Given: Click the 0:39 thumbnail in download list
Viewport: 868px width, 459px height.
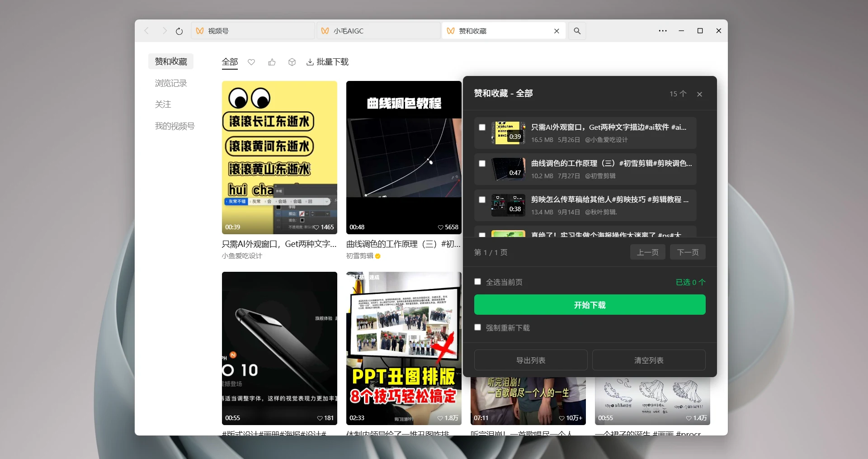Looking at the screenshot, I should (508, 132).
